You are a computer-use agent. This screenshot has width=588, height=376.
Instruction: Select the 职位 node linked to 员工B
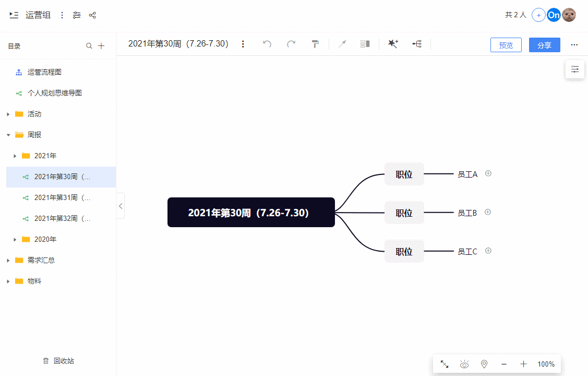[404, 213]
